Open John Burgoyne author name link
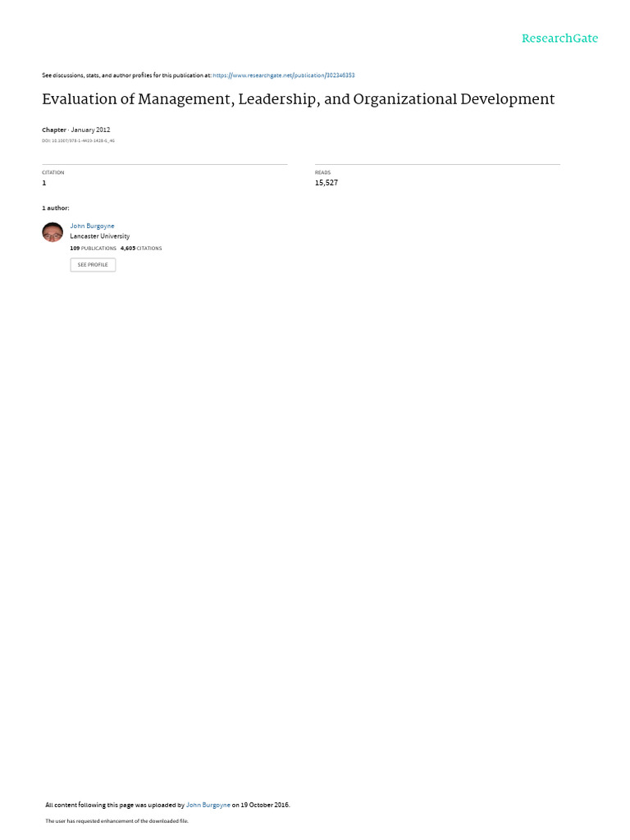The width and height of the screenshot is (630, 840). [92, 226]
